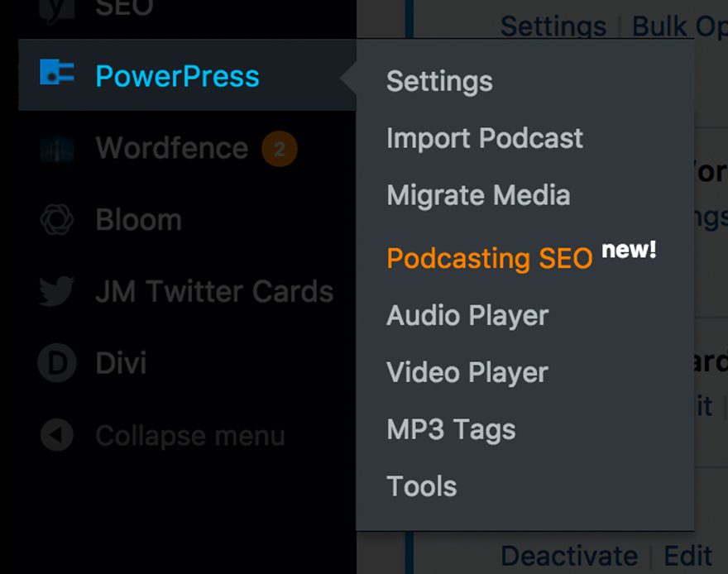Viewport: 728px width, 574px height.
Task: Click the Bulk Op link at the top
Action: (682, 26)
